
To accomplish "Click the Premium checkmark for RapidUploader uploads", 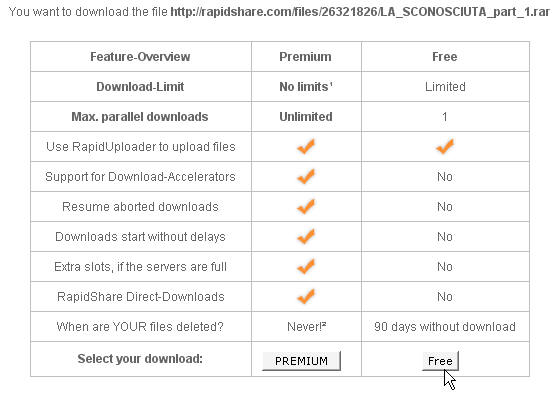I will click(306, 146).
